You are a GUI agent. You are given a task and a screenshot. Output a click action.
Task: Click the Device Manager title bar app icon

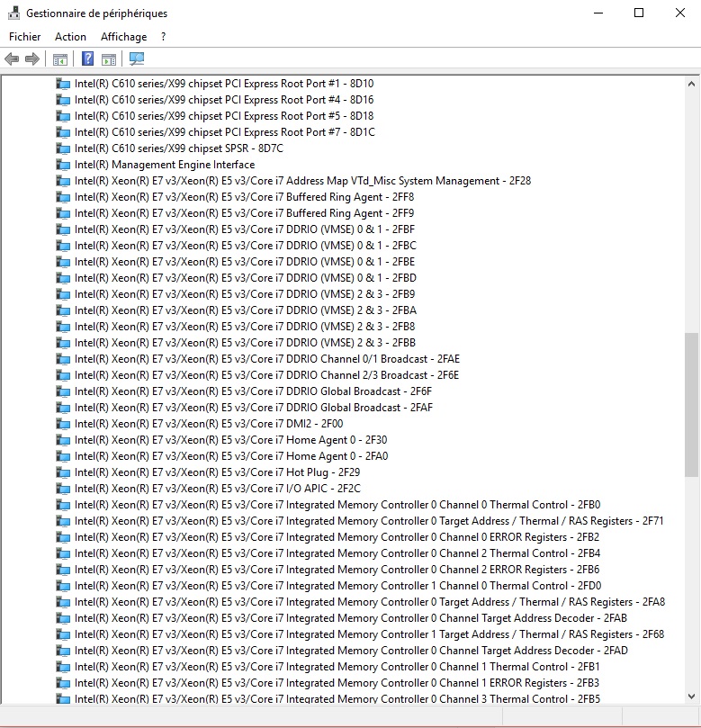13,13
